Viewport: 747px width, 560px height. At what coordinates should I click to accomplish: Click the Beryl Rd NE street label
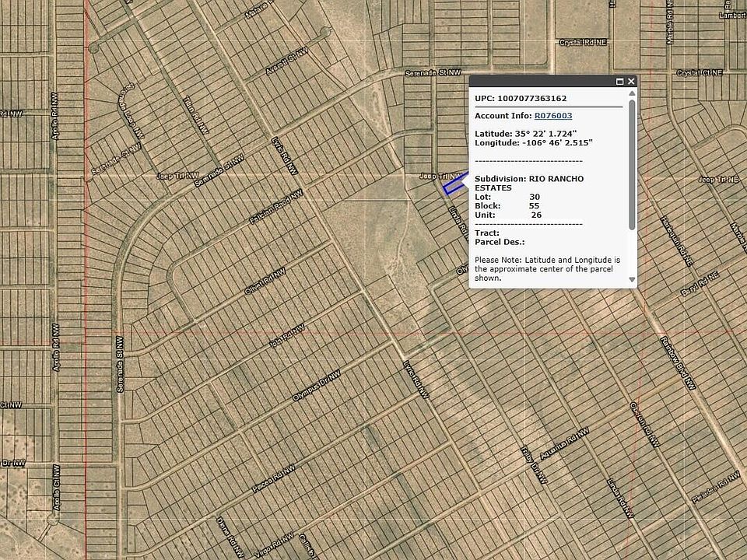click(x=700, y=285)
